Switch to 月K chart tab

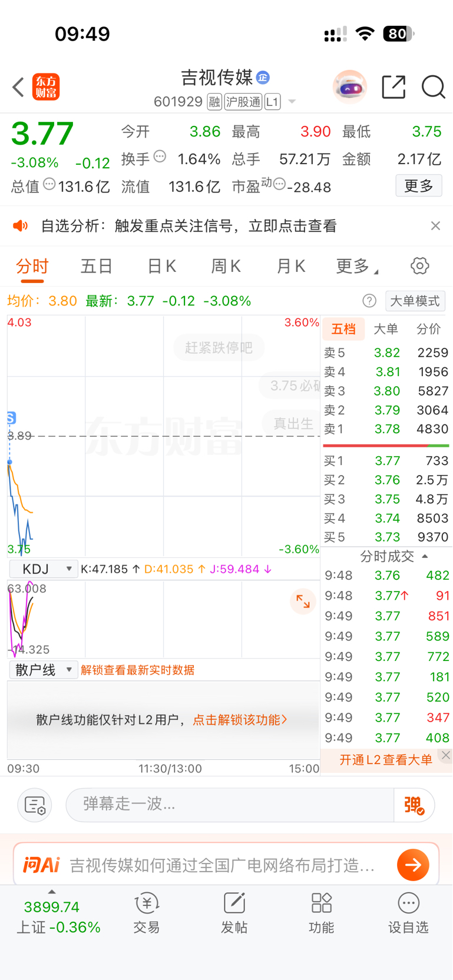pos(291,267)
